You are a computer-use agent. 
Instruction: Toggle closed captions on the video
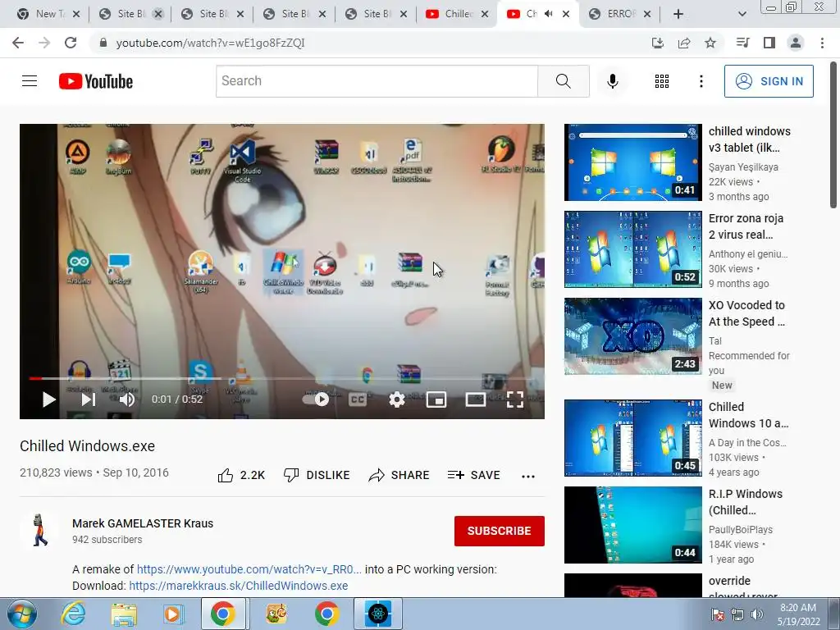pos(358,399)
